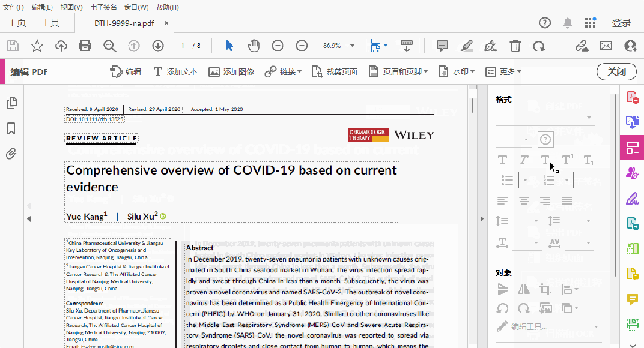
Task: Open notifications bell icon
Action: 568,23
